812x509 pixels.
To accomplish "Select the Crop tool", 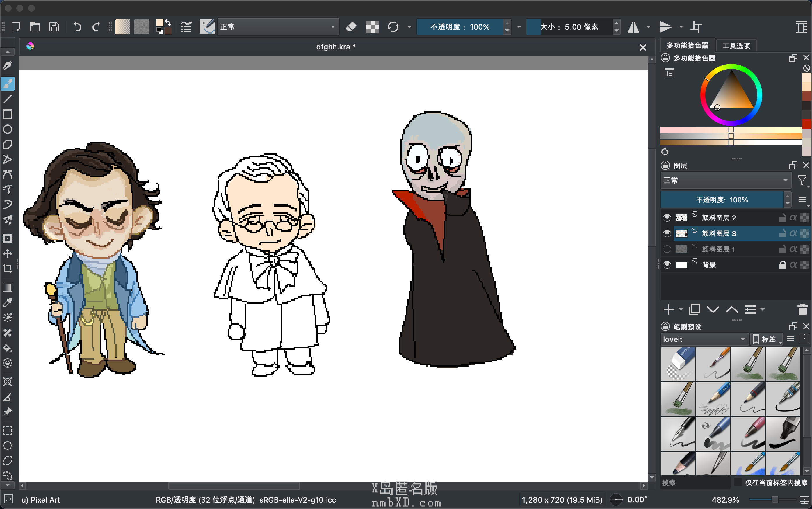I will (x=8, y=269).
